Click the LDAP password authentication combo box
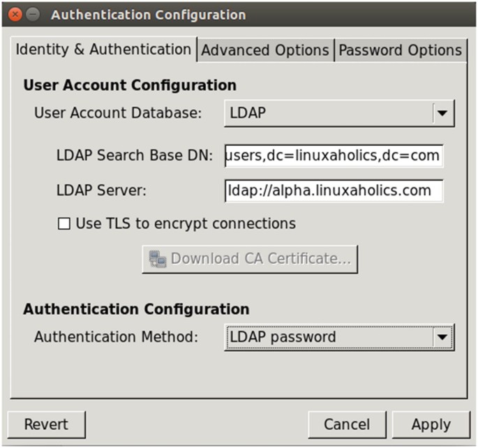This screenshot has height=448, width=478. point(339,337)
